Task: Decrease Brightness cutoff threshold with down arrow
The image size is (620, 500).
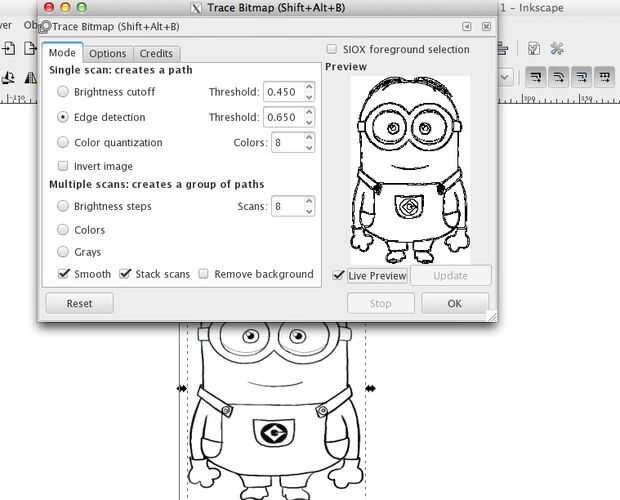Action: (x=309, y=97)
